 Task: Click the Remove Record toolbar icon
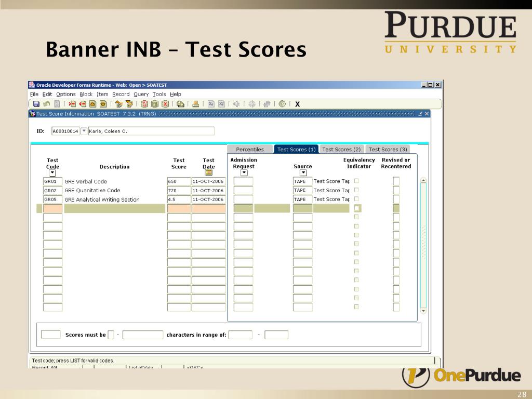coord(83,104)
